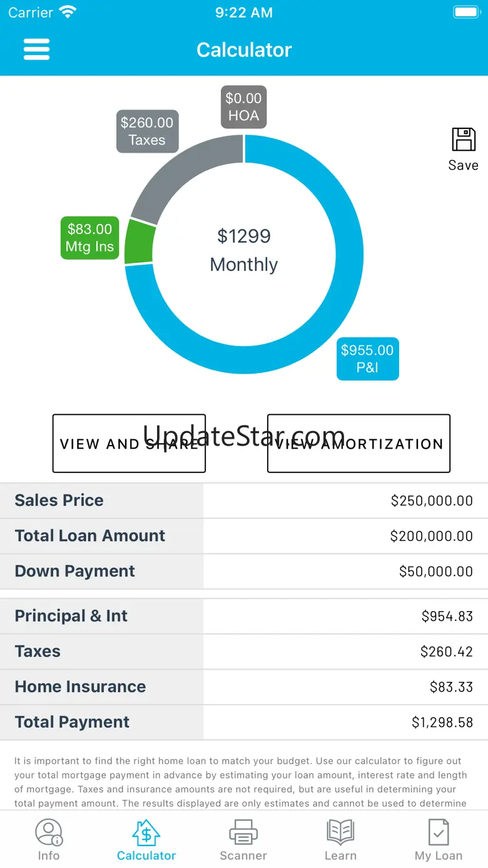Tap the $83.00 Mtg Ins label
488x868 pixels.
click(89, 238)
